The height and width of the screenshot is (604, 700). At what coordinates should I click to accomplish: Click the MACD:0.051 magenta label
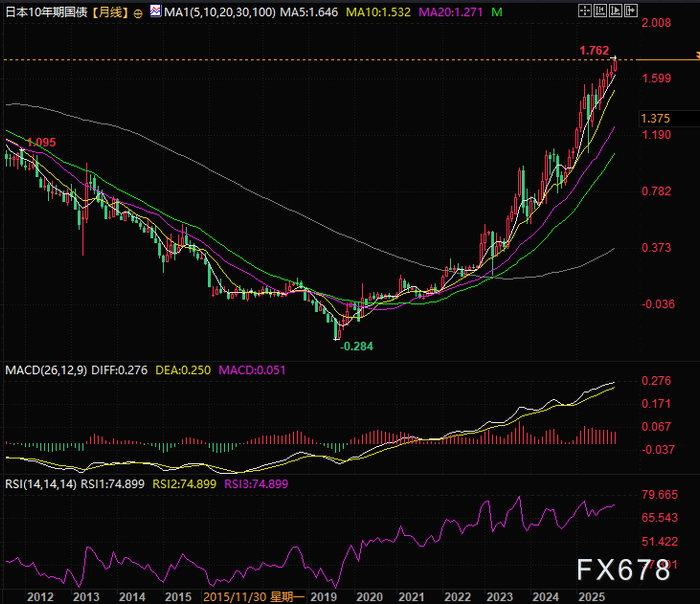(252, 370)
